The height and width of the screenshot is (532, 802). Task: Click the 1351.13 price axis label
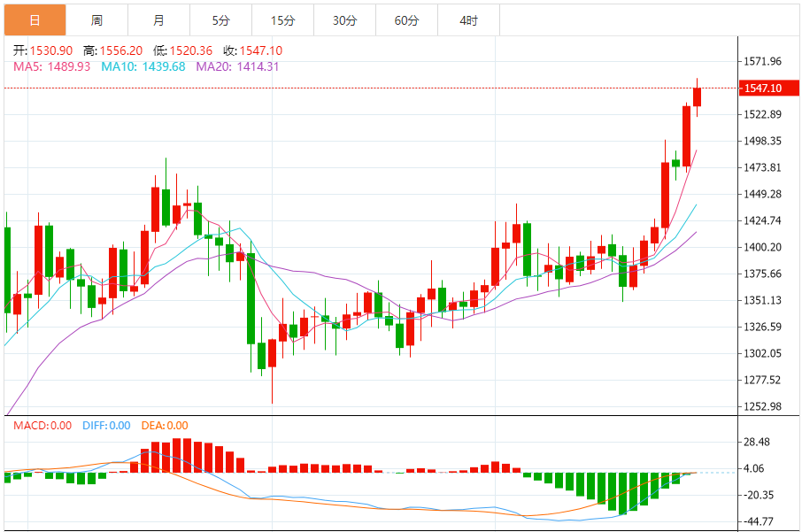(763, 300)
